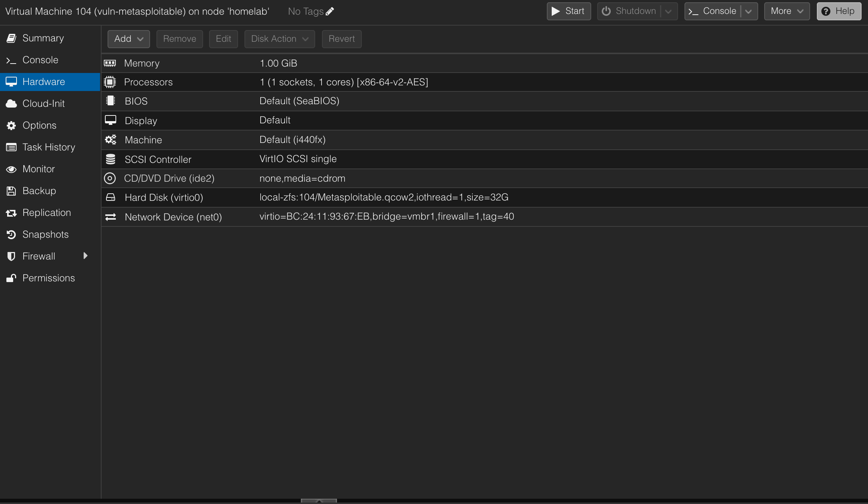Click the SCSI Controller database icon
This screenshot has width=868, height=504.
111,159
